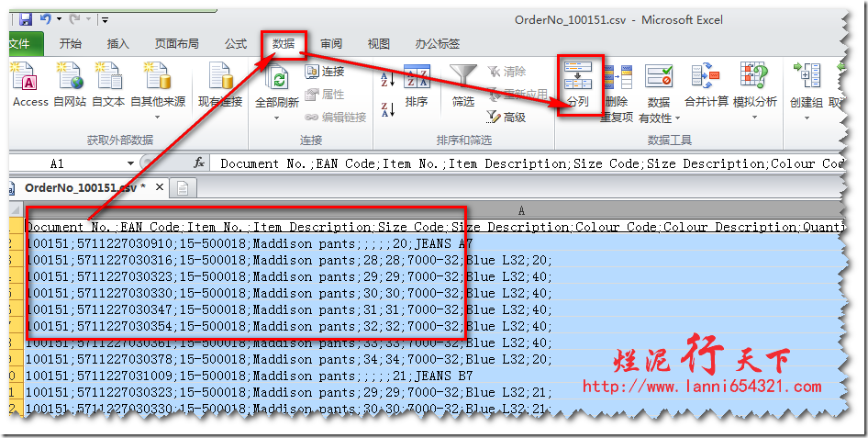This screenshot has height=438, width=868.
Task: Switch to the 办公标签 ribbon tab
Action: (438, 44)
